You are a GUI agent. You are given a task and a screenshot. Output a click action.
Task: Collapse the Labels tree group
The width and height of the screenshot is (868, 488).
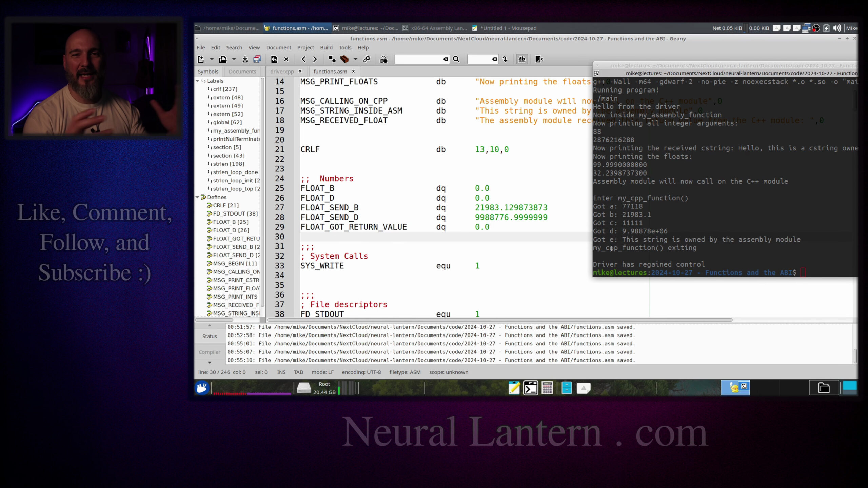pyautogui.click(x=197, y=81)
